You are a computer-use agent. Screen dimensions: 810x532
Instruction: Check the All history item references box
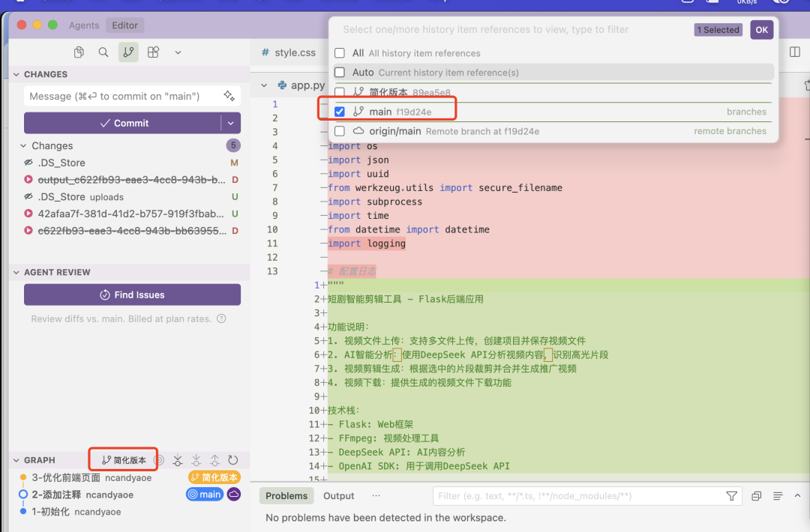coord(340,53)
